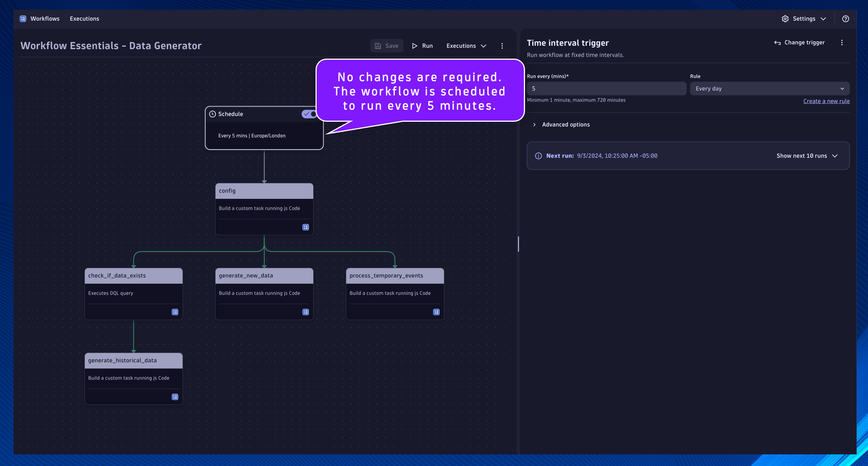Screen dimensions: 868x466
Task: Click the Next run info icon
Action: point(539,156)
